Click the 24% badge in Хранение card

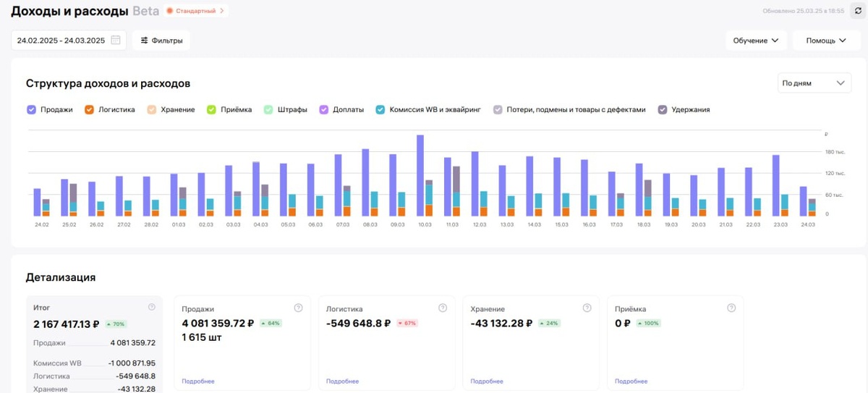pyautogui.click(x=548, y=324)
